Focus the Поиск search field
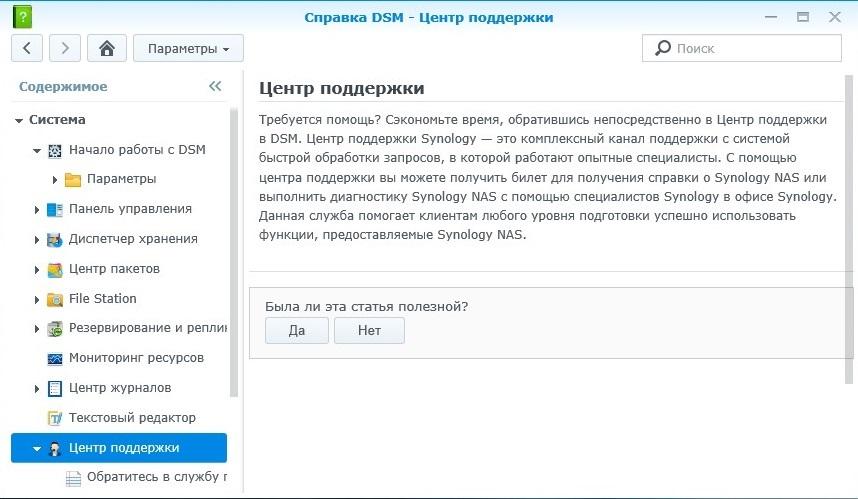 [741, 48]
